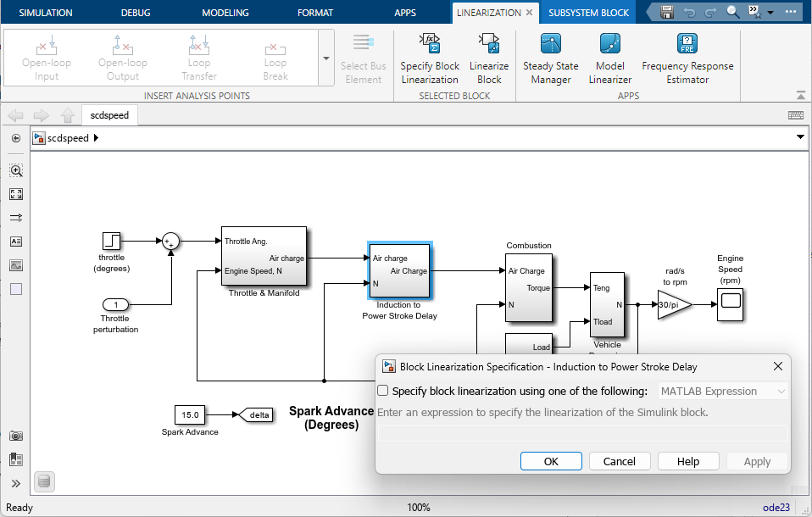Open the Format tab
The image size is (812, 517).
point(314,13)
